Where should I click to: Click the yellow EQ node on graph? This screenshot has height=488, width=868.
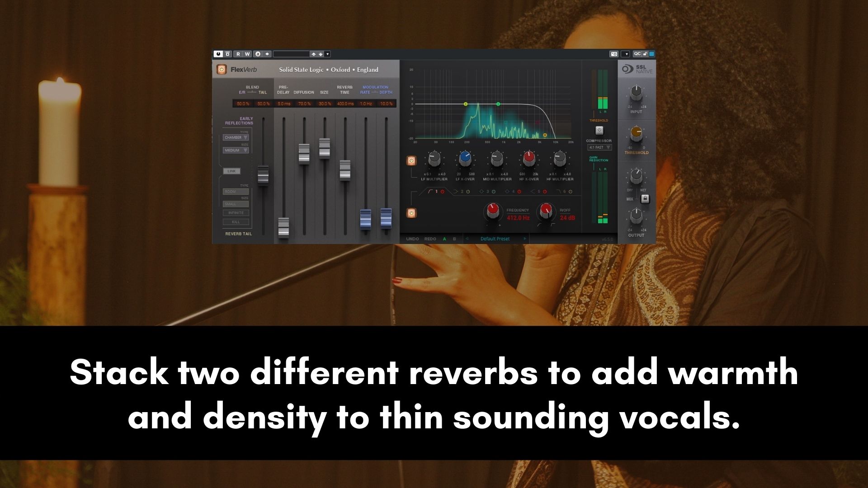click(466, 104)
